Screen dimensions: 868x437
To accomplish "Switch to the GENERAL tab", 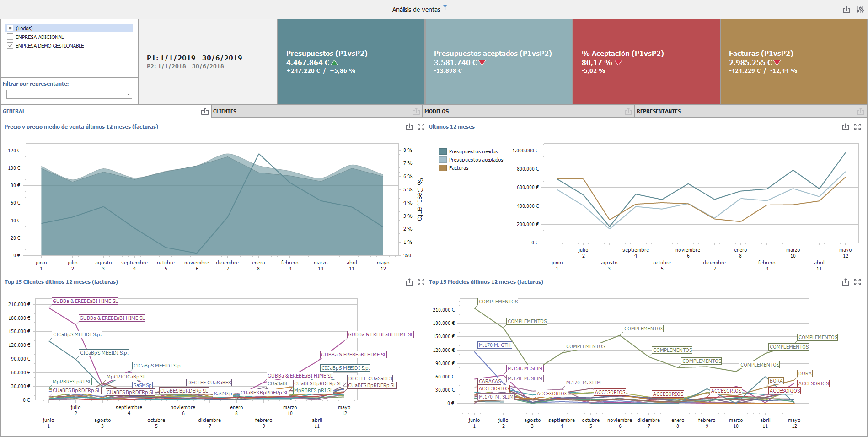I will 14,111.
